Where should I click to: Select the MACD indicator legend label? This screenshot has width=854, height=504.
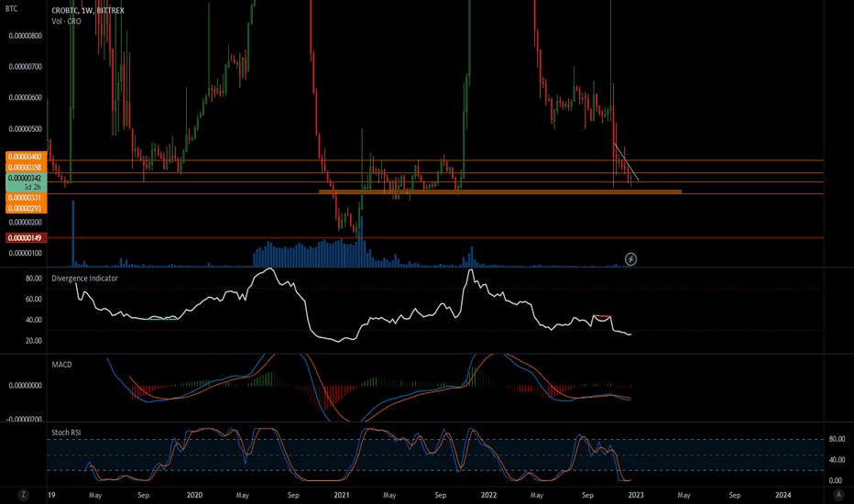61,365
